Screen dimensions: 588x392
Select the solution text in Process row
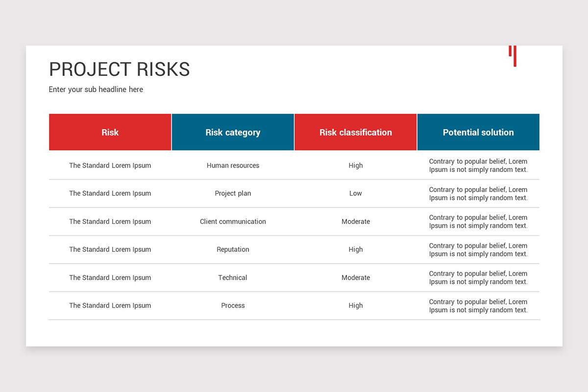(478, 306)
